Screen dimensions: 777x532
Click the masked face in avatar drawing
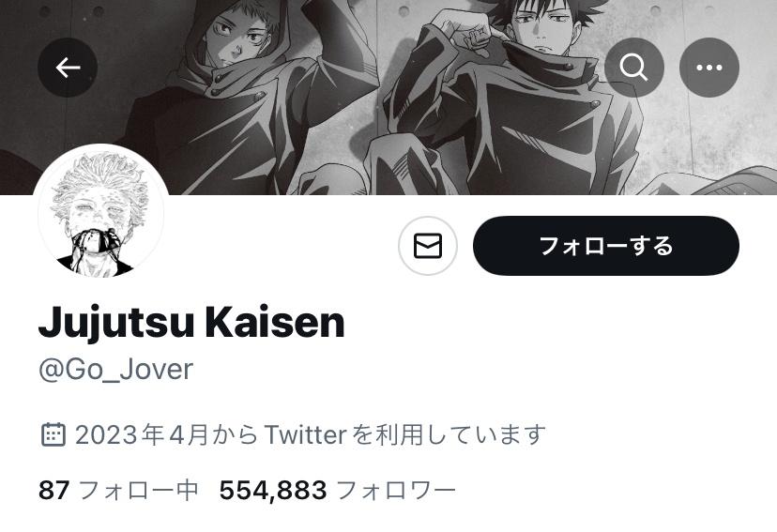[x=97, y=243]
